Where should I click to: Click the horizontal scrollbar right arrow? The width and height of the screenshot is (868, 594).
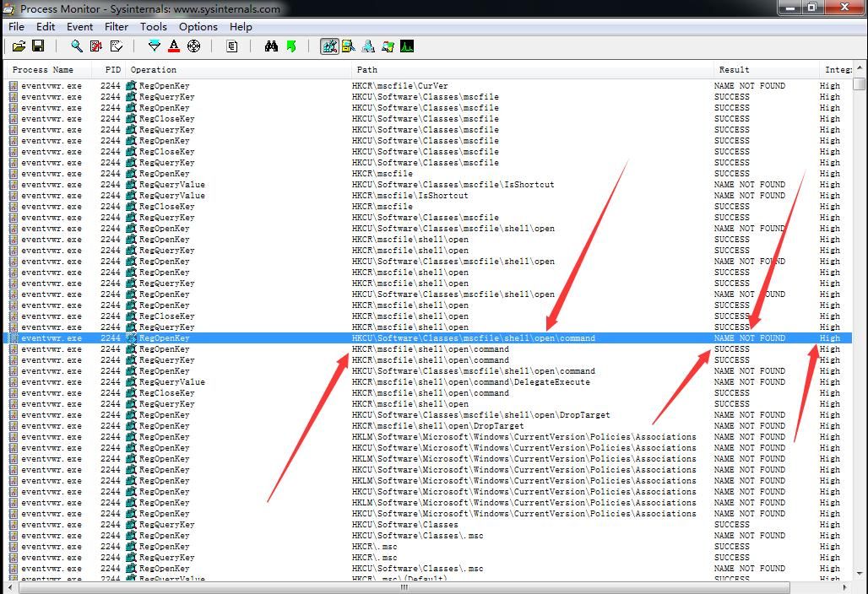(x=844, y=586)
